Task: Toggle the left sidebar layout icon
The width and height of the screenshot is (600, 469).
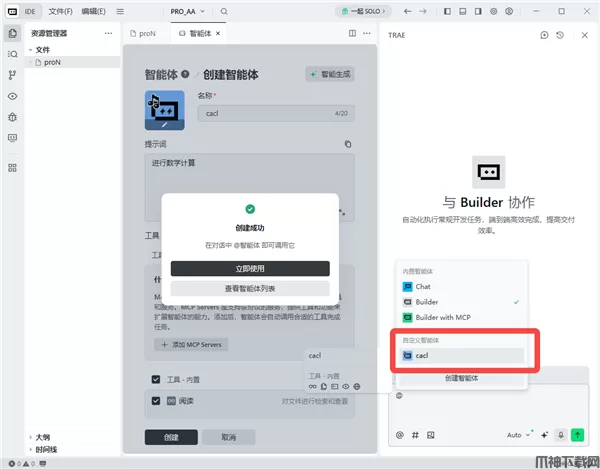Action: (x=447, y=11)
